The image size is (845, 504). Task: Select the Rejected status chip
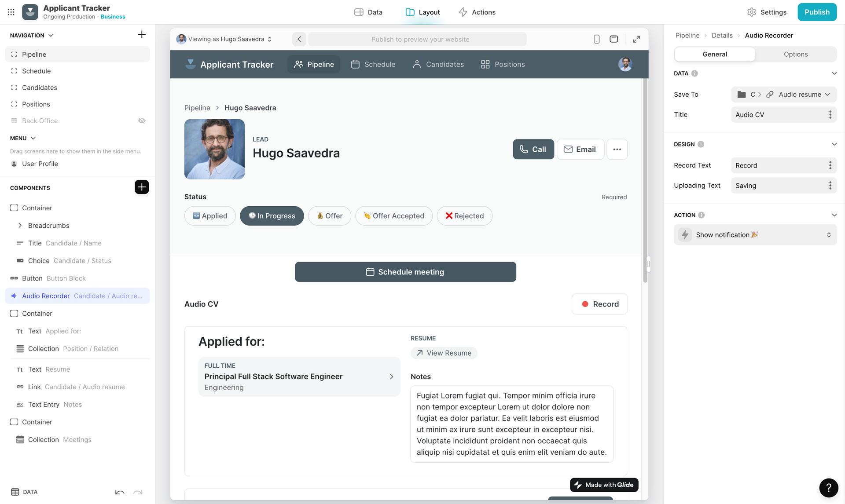[x=464, y=216]
